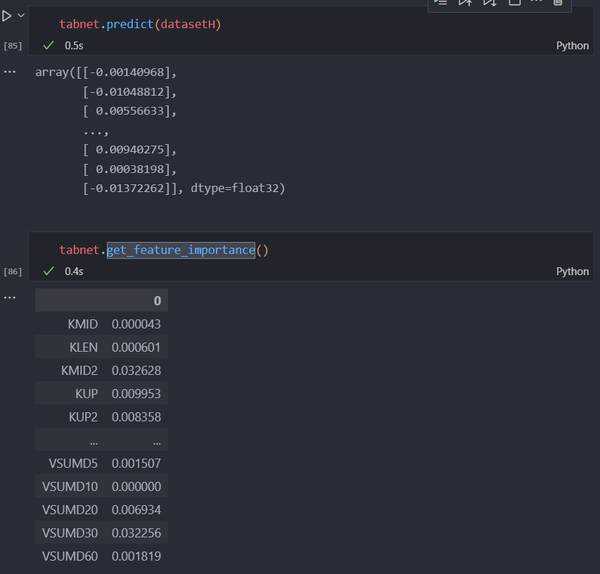Click success checkmark of cell 85
This screenshot has height=574, width=600.
[x=48, y=46]
